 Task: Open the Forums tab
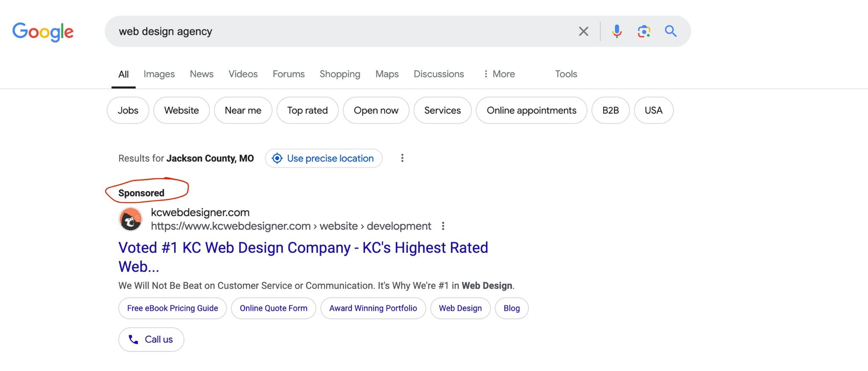pos(289,74)
